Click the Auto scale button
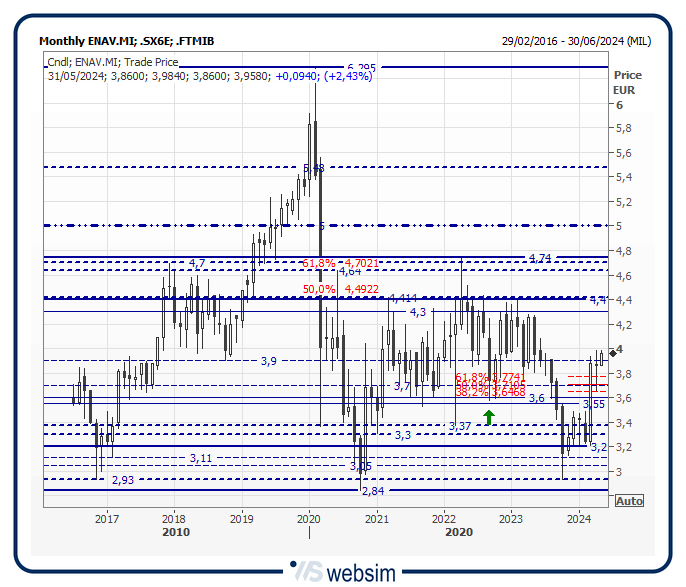 pyautogui.click(x=629, y=500)
